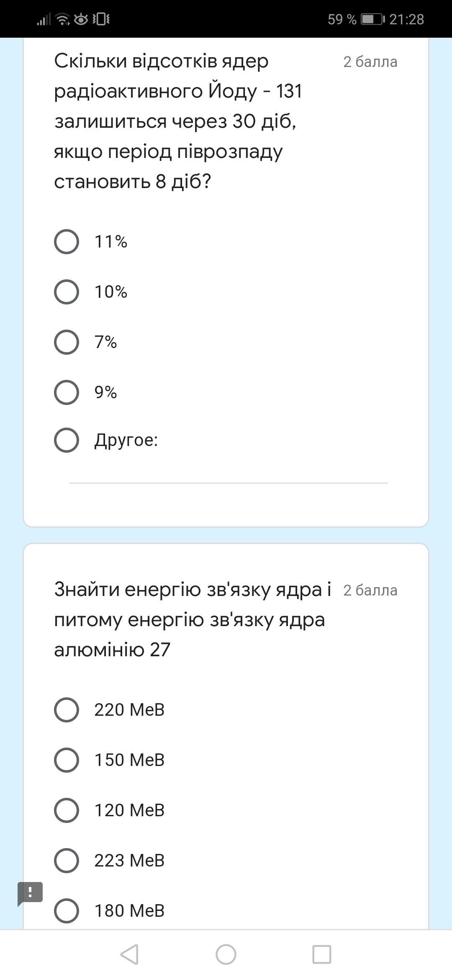The width and height of the screenshot is (452, 980).
Task: Choose the 120 МеВ option
Action: [67, 810]
